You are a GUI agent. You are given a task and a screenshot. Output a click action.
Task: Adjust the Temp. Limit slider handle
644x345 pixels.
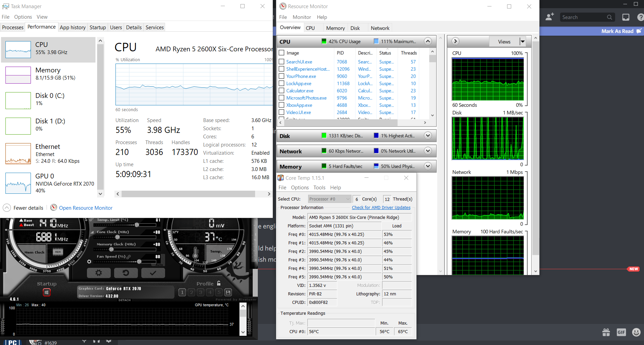[137, 225]
